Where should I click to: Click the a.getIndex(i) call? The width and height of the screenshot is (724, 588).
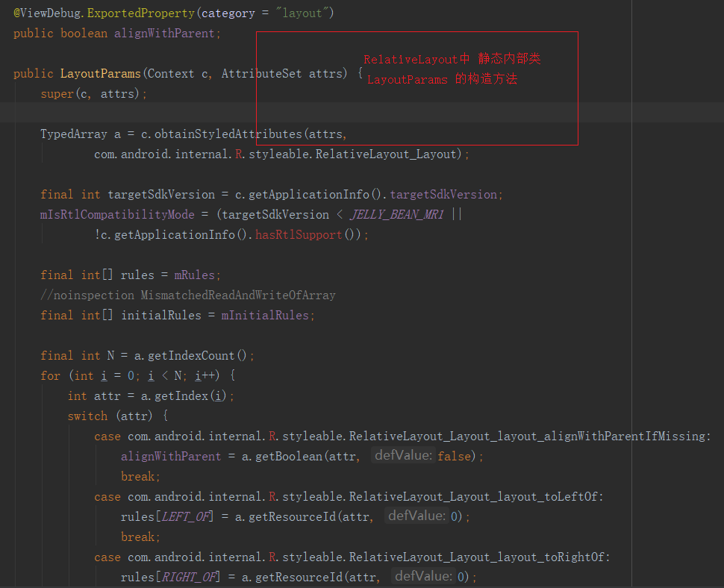coord(184,396)
